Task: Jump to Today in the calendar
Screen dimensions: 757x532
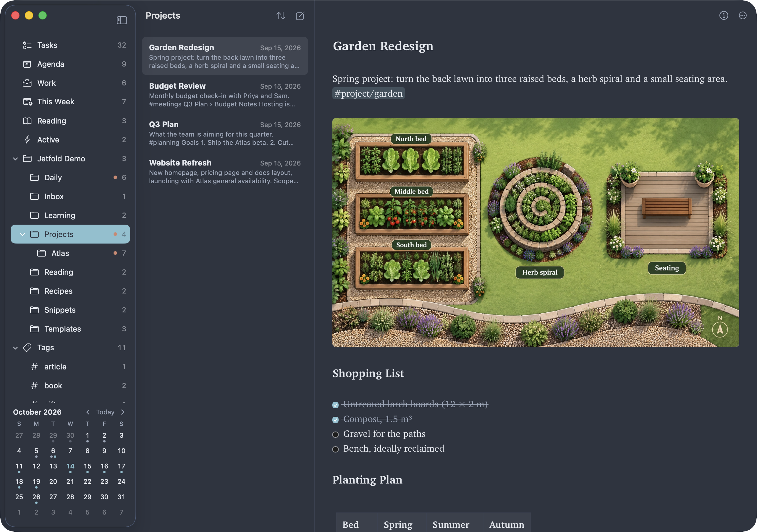Action: [105, 412]
